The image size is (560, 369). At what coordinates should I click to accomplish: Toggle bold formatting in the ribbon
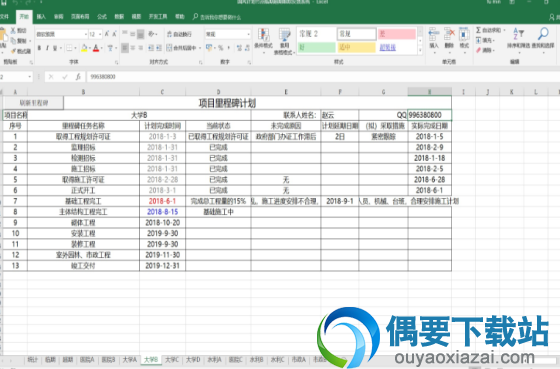coord(39,48)
